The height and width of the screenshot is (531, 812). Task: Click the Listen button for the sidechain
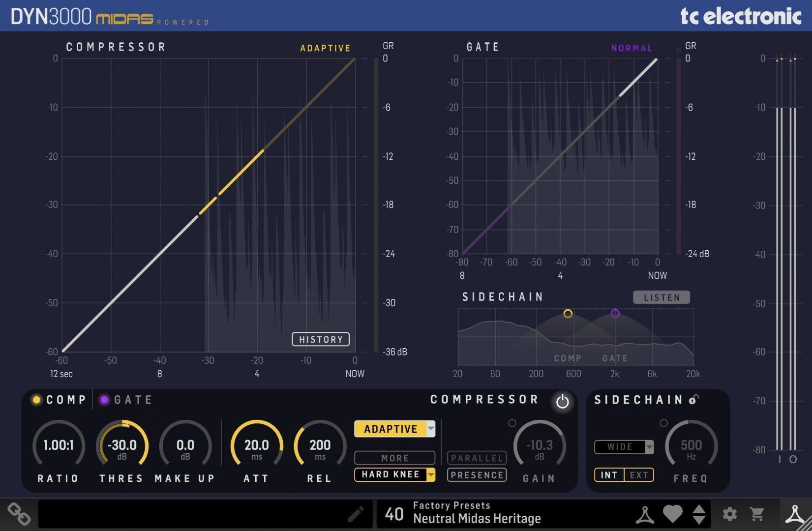661,297
